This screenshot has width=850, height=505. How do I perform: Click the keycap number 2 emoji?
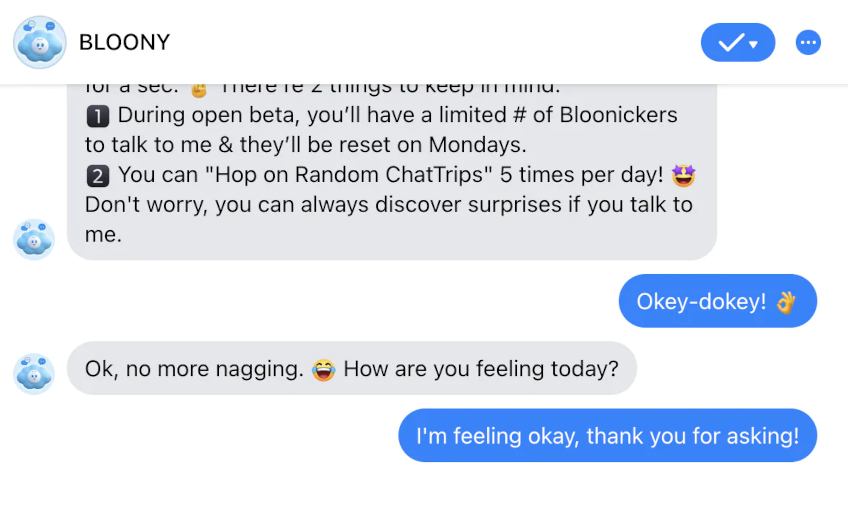click(x=98, y=176)
